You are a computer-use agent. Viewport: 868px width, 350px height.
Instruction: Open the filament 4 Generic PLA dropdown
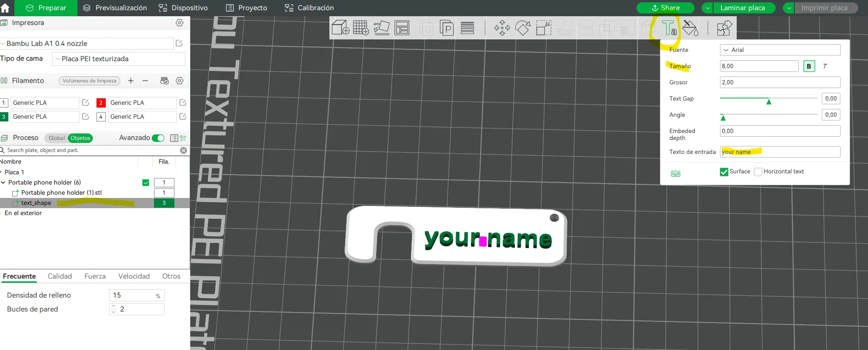click(143, 117)
